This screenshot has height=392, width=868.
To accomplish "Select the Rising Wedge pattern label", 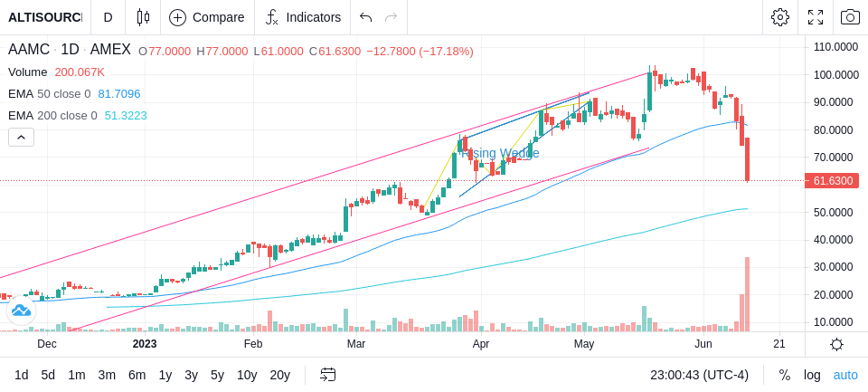I will (500, 153).
